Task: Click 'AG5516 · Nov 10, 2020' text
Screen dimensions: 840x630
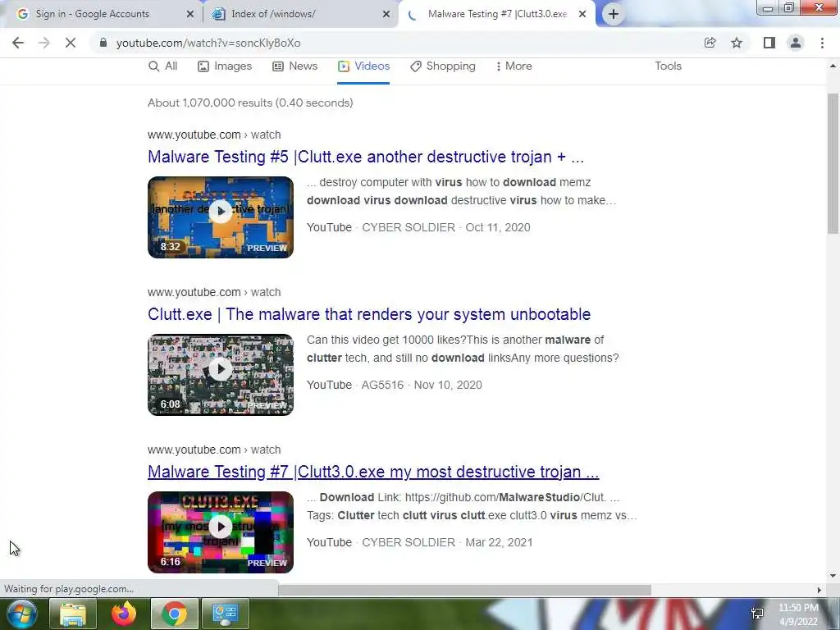Action: click(x=422, y=385)
